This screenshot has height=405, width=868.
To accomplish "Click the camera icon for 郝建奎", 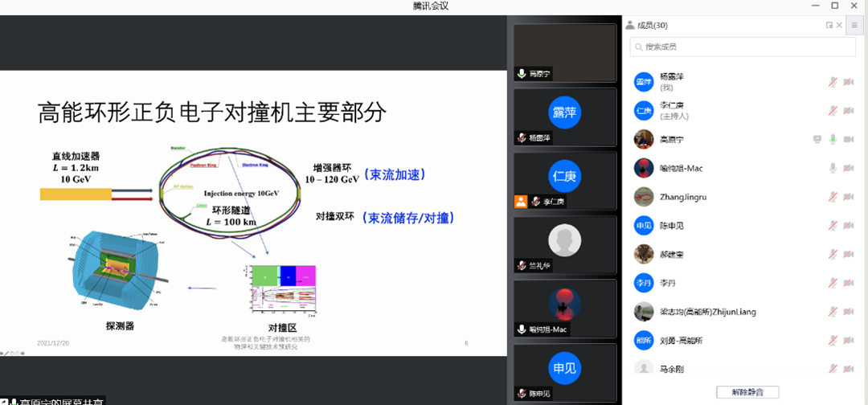I will (x=848, y=254).
